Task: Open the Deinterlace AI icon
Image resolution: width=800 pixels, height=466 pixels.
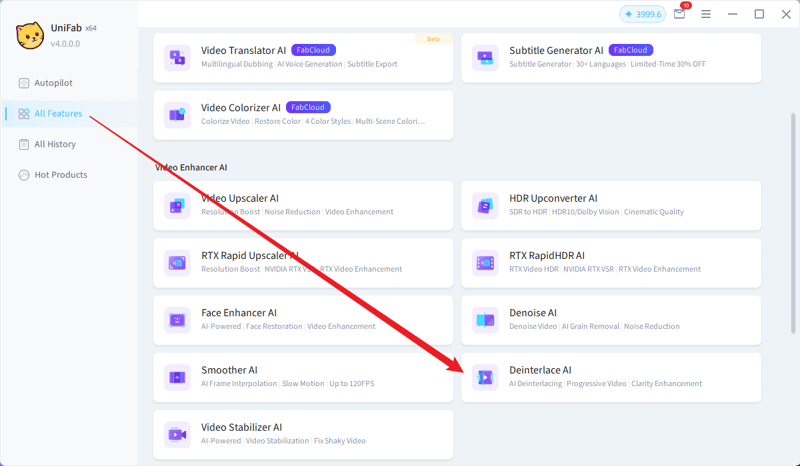Action: pyautogui.click(x=485, y=377)
